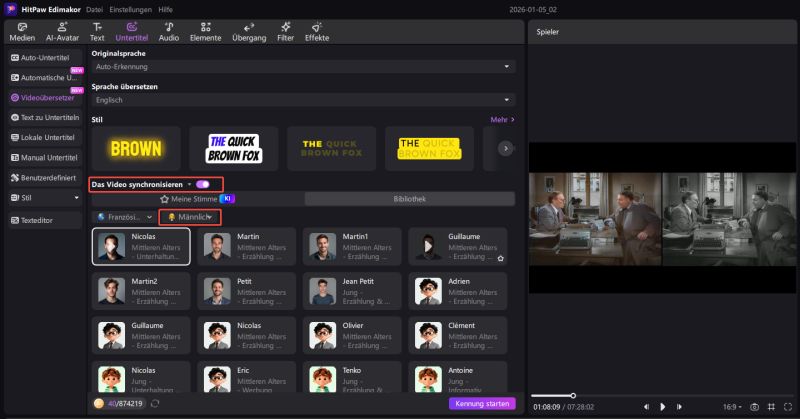
Task: Favorite the Guillaume voice with star
Action: tap(500, 257)
